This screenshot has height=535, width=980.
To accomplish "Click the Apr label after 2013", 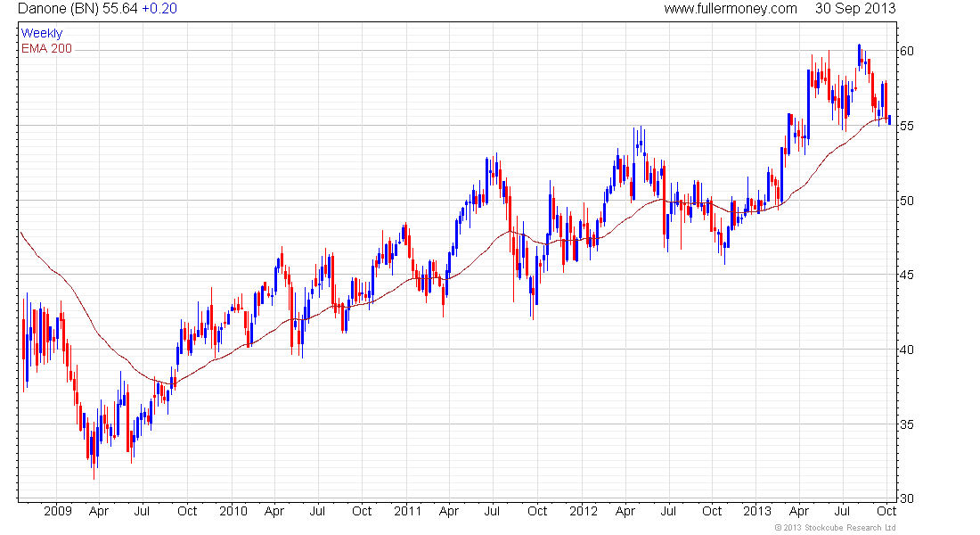I will pyautogui.click(x=799, y=511).
